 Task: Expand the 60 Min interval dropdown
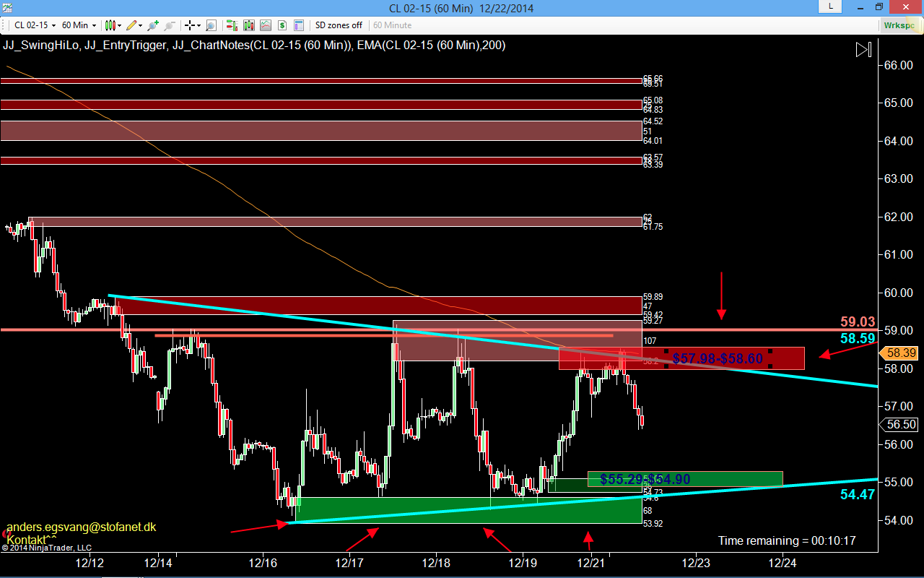point(78,25)
